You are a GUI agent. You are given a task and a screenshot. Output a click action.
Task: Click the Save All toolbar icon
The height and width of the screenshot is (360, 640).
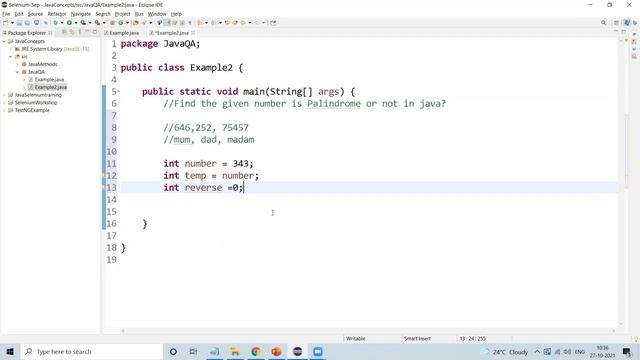pos(27,23)
